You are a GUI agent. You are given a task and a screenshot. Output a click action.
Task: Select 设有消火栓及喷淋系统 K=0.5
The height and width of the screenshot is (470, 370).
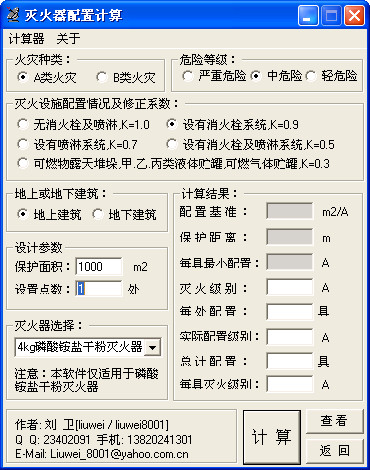pos(250,144)
